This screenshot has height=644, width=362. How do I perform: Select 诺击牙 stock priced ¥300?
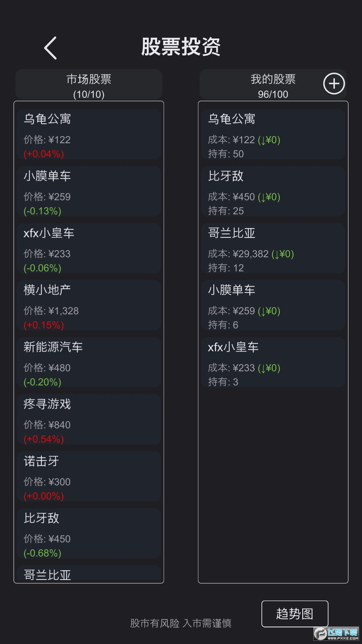(89, 477)
